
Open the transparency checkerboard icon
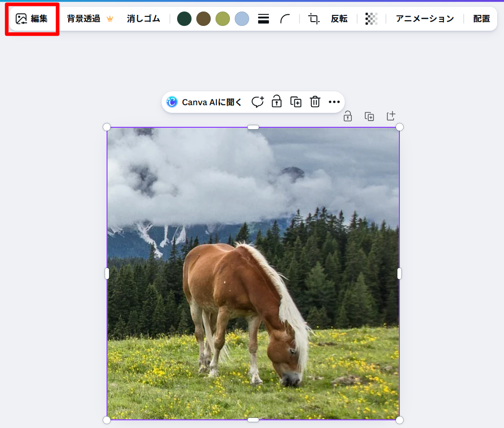pos(371,19)
